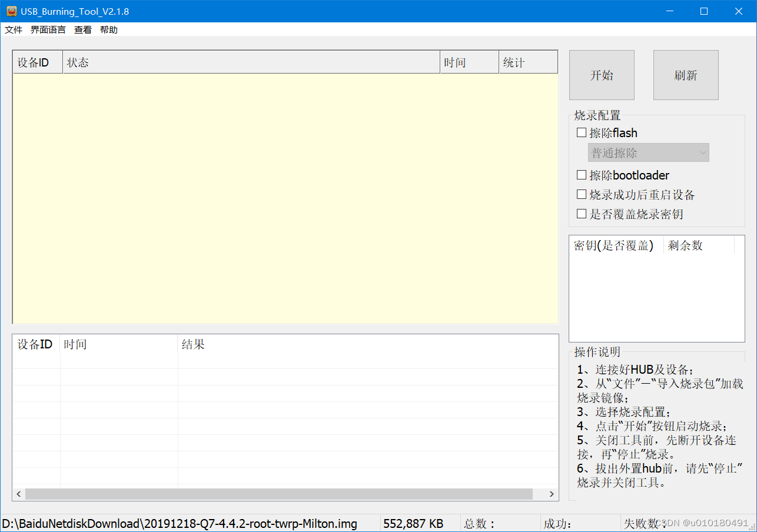Screen dimensions: 757x532
Task: Click the 密钥(是否覆盖) column header
Action: click(616, 245)
